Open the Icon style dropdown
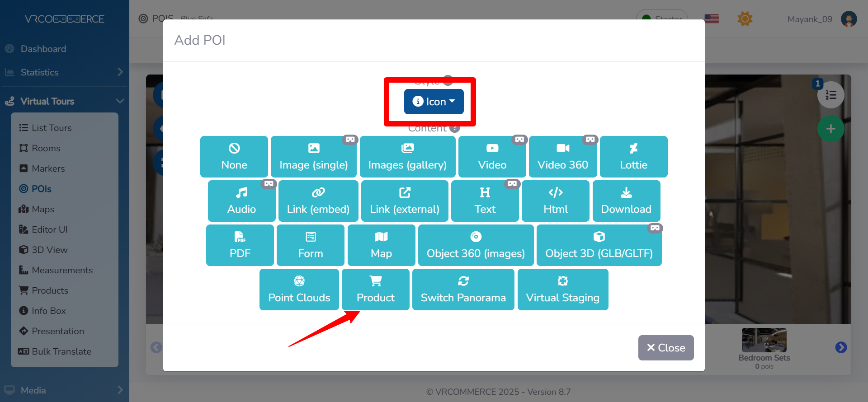 pos(434,102)
